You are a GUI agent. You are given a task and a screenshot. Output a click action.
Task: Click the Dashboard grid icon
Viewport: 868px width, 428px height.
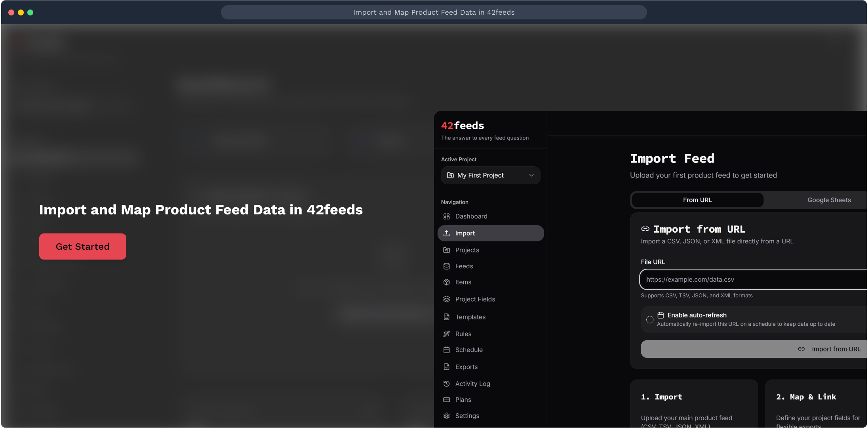(447, 216)
